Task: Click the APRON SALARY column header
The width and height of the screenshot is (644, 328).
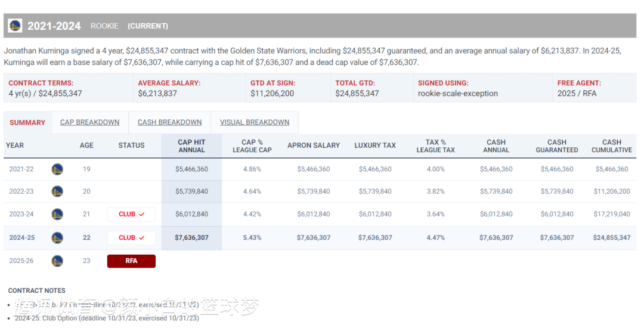Action: (314, 146)
